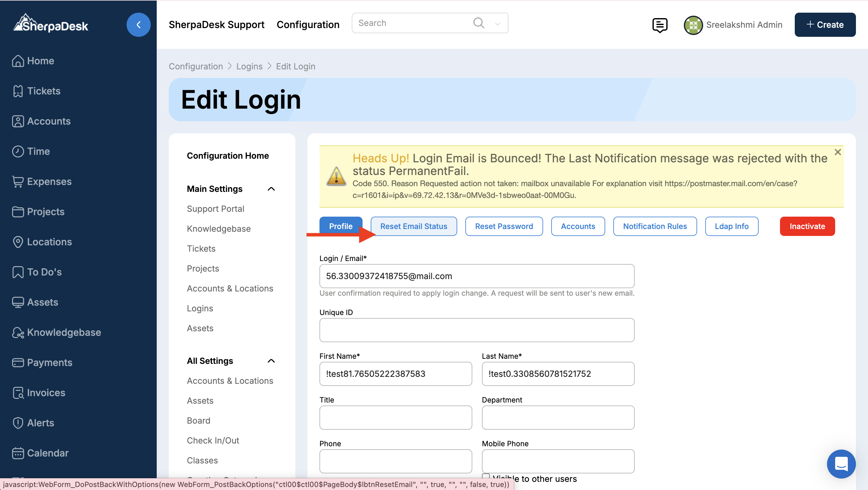Open the Knowledgebase sidebar icon
The height and width of the screenshot is (490, 868).
[18, 332]
